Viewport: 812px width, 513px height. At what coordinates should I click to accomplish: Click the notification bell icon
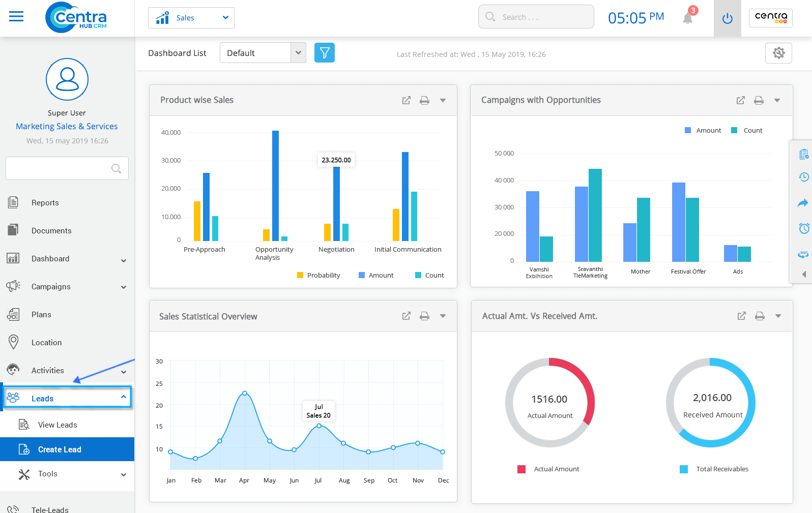(x=688, y=18)
